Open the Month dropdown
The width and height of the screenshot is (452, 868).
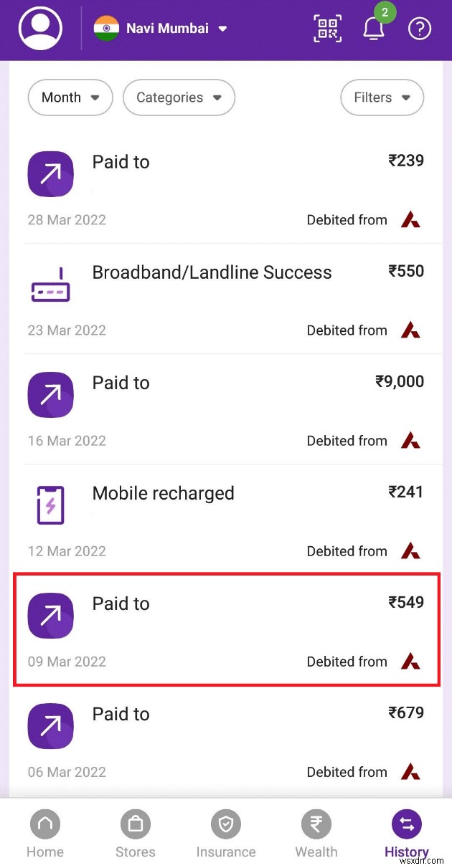(70, 97)
